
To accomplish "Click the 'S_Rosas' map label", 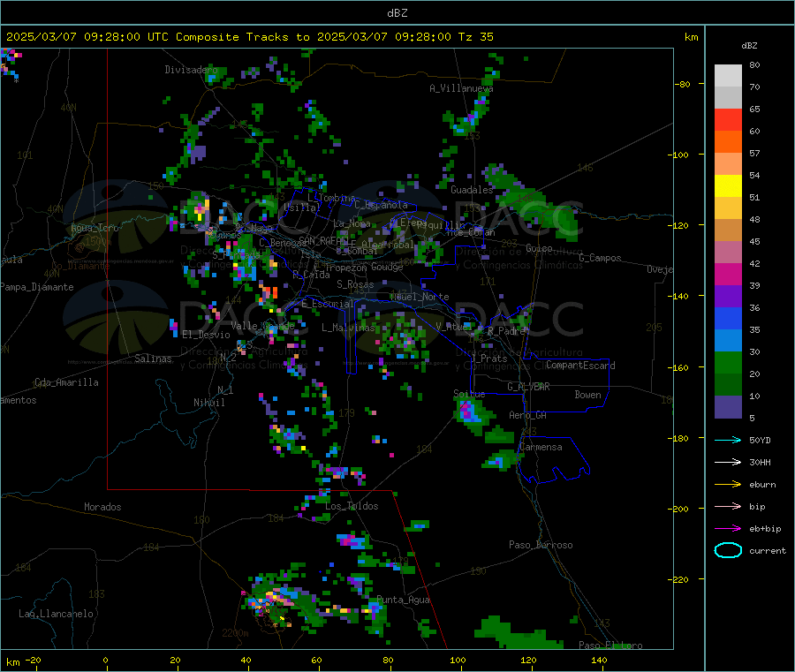I will [x=355, y=284].
